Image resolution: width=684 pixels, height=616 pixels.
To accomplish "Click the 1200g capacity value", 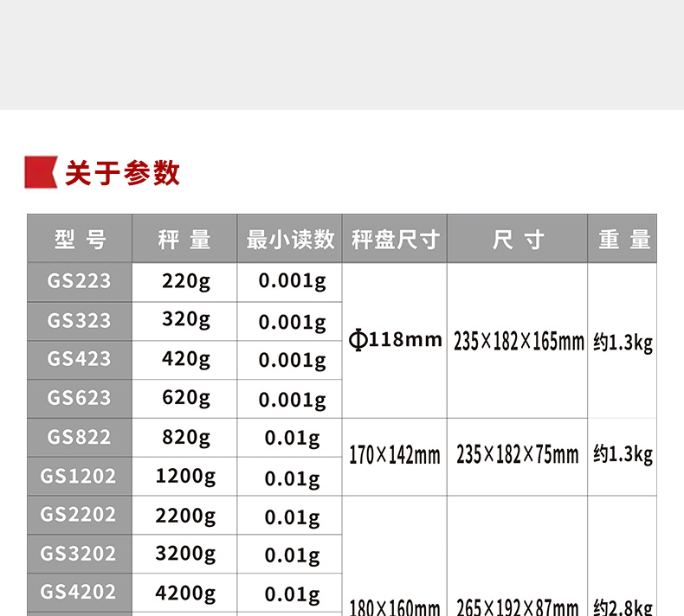I will [185, 477].
